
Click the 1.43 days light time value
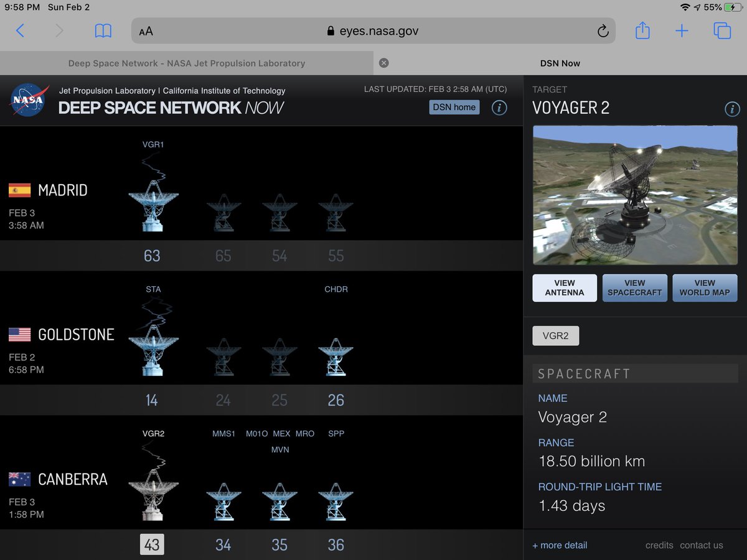[572, 506]
